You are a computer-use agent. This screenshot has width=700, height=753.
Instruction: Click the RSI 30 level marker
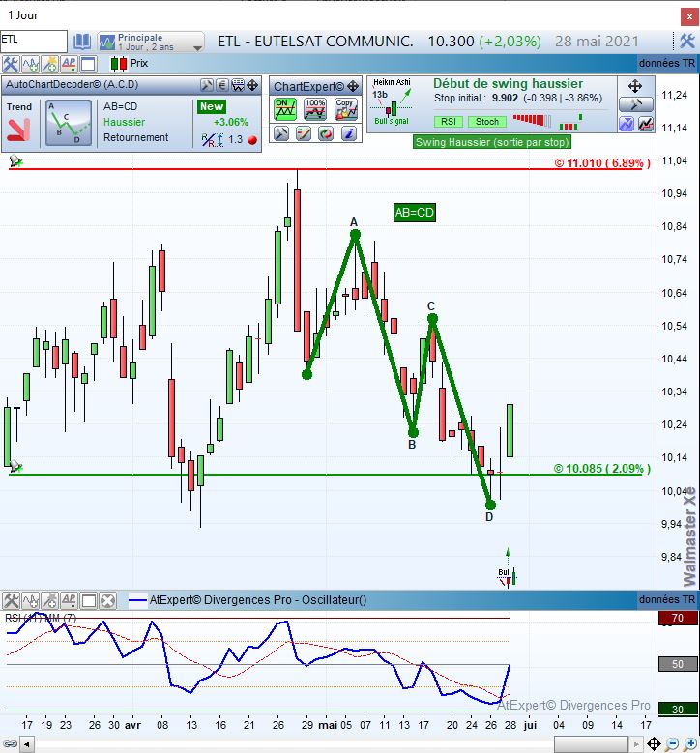[678, 710]
